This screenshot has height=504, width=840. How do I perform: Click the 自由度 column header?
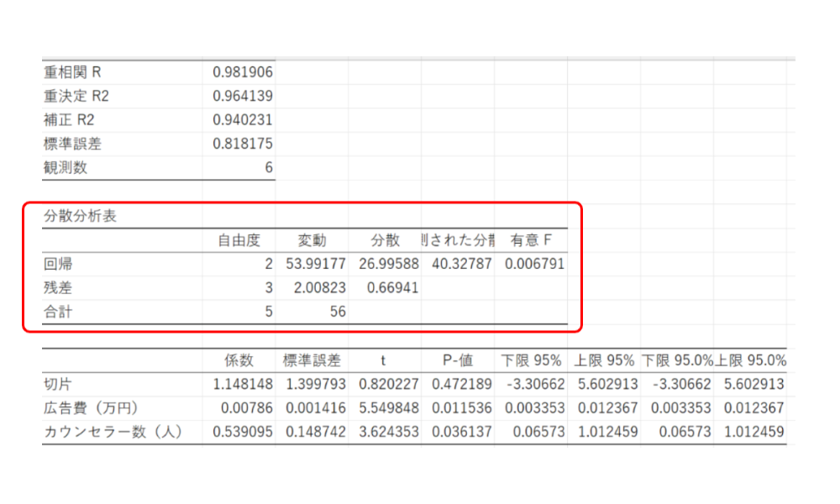click(x=239, y=240)
